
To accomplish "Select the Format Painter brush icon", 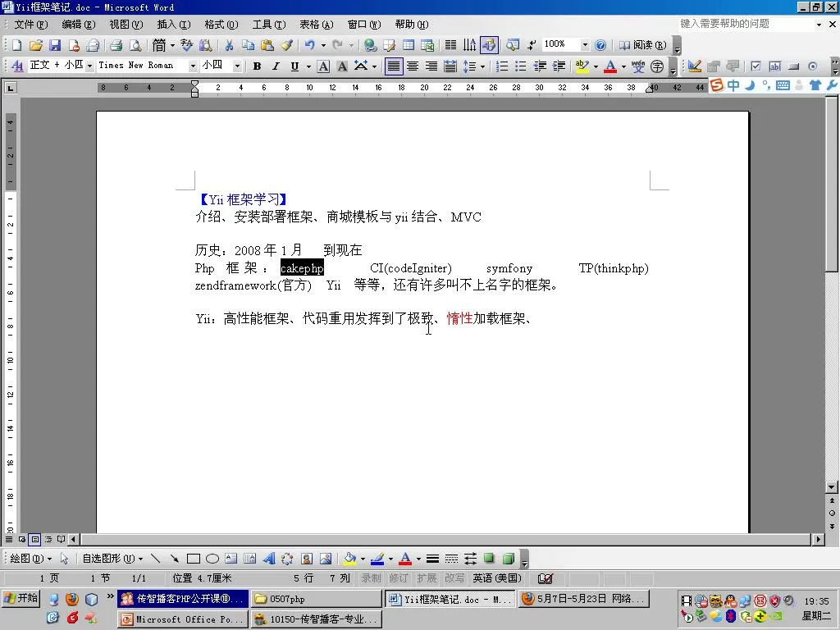I will (x=286, y=45).
